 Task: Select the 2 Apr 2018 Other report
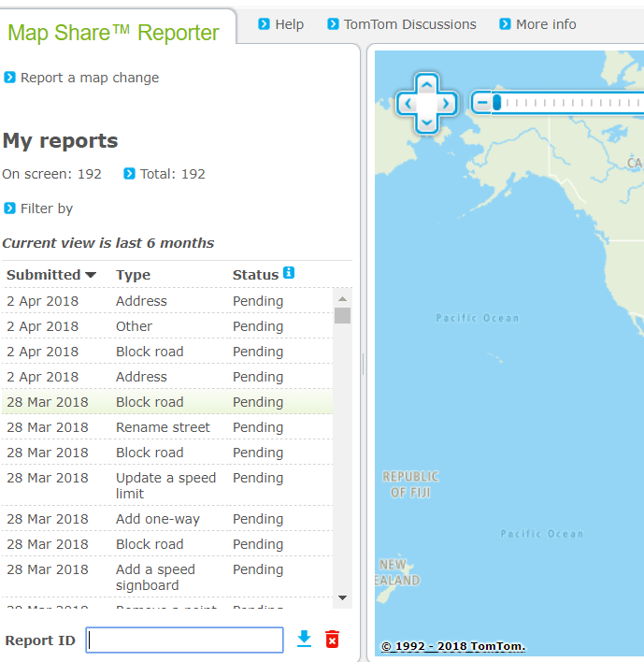(x=167, y=326)
